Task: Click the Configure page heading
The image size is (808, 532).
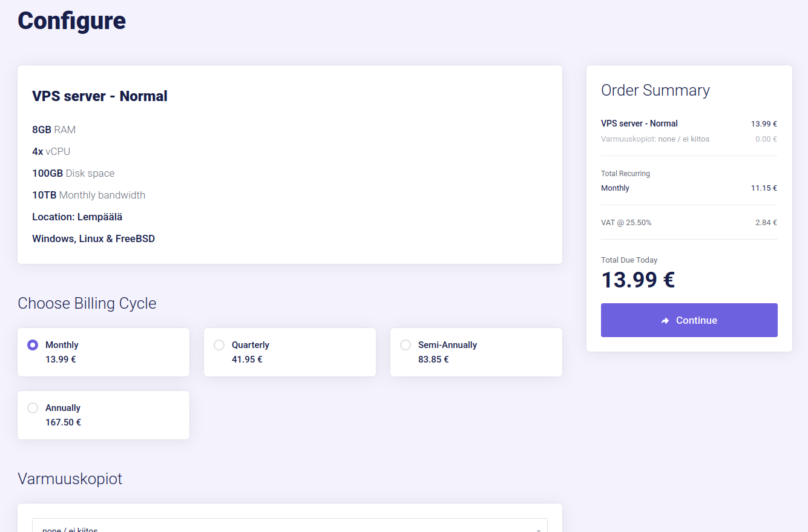Action: pos(71,21)
